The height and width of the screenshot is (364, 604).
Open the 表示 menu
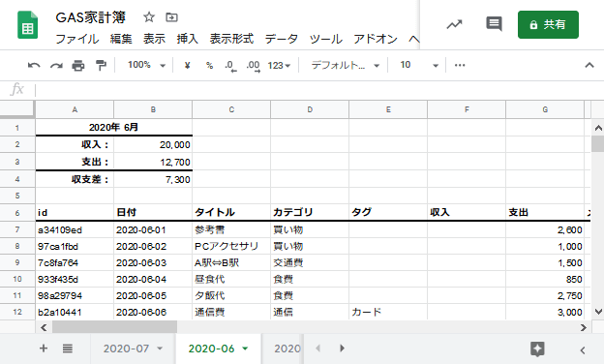pos(154,39)
